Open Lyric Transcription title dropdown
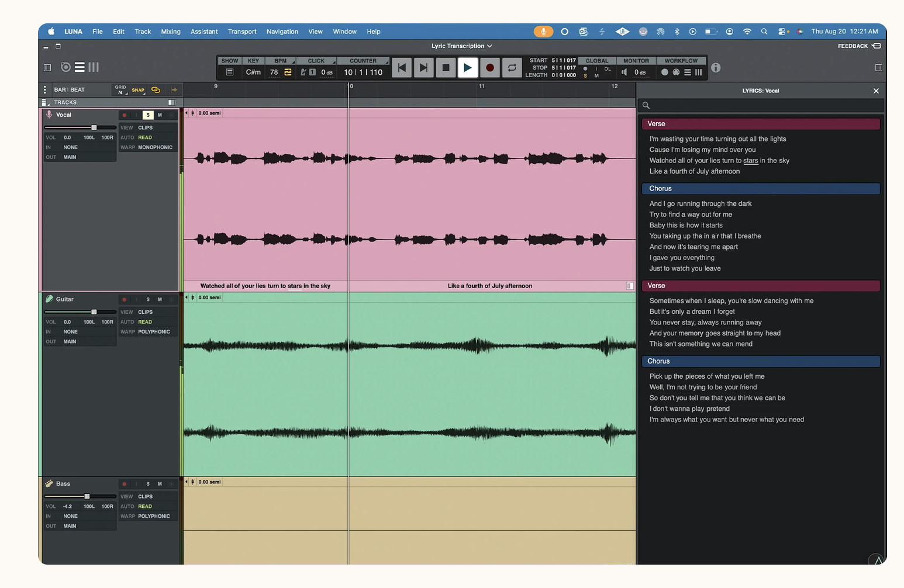 (x=462, y=46)
